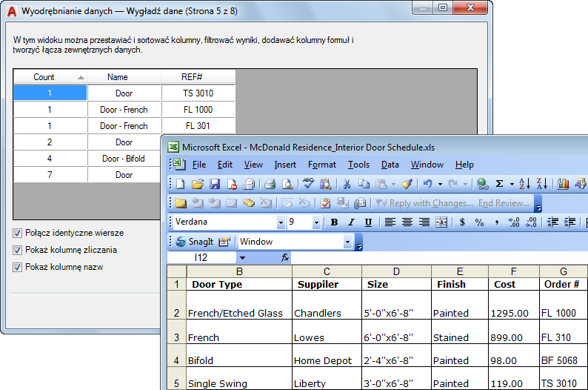Click Merge and Center icon in Excel
The image size is (588, 390).
click(441, 222)
